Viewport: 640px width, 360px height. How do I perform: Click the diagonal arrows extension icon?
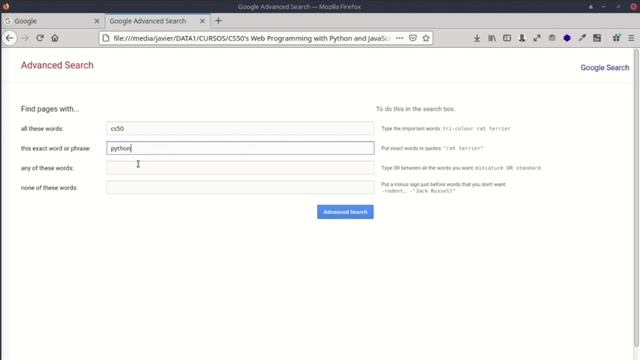(537, 38)
